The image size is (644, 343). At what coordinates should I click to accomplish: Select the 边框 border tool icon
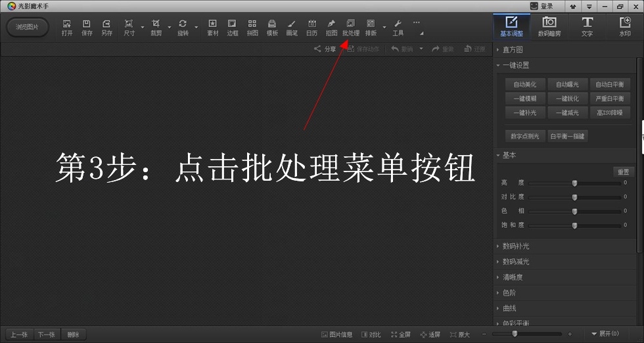coord(233,27)
